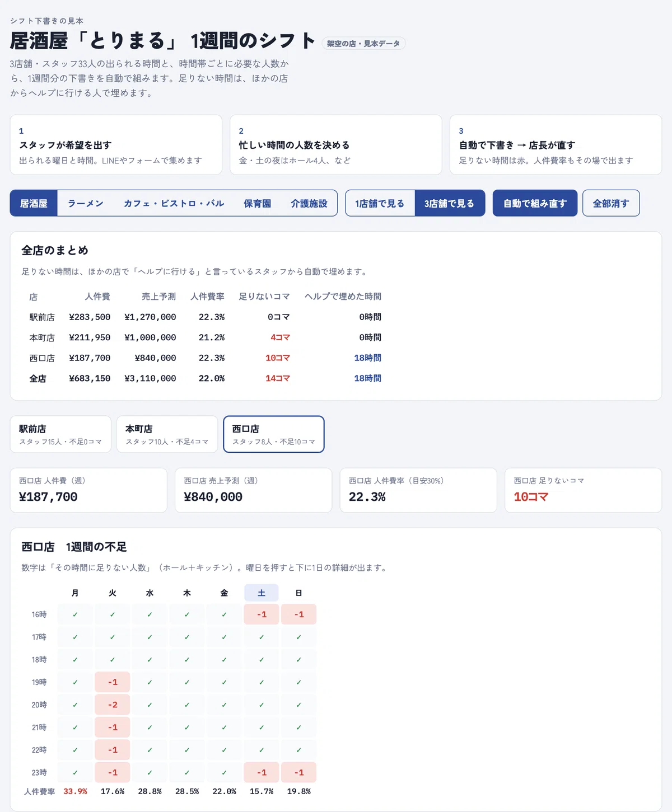The image size is (672, 812).
Task: Toggle view to 3店舗で見る
Action: pos(449,203)
